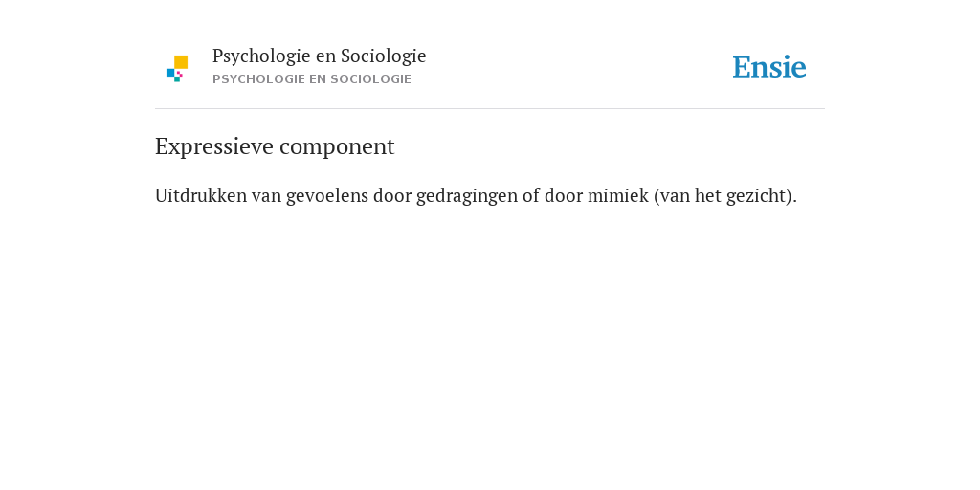
Task: Open the Psychologie en Sociologie title link
Action: point(319,56)
